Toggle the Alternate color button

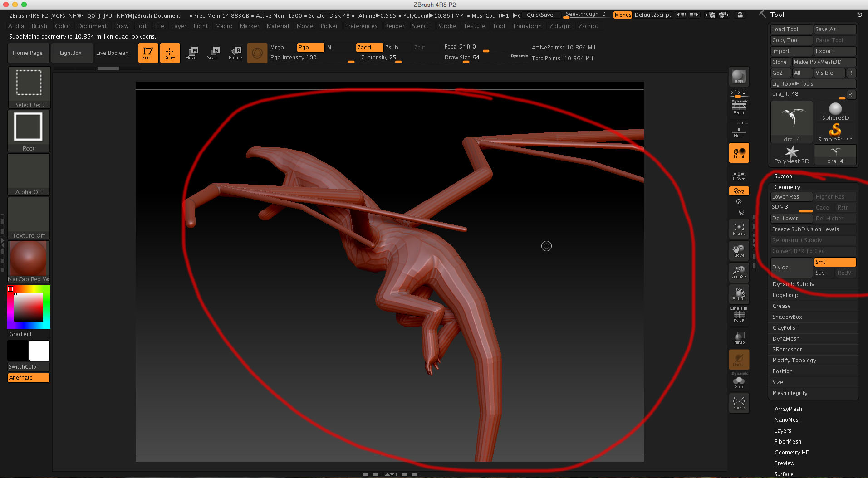(29, 378)
